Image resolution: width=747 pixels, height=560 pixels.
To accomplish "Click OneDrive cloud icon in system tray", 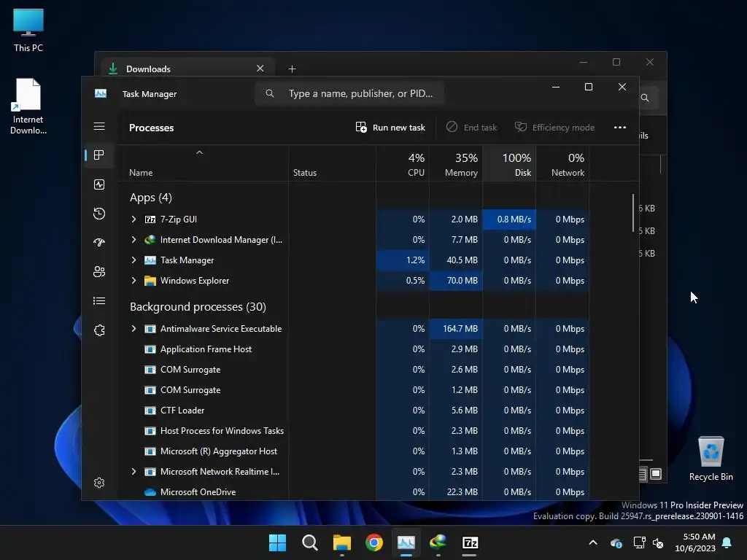I will tap(616, 542).
